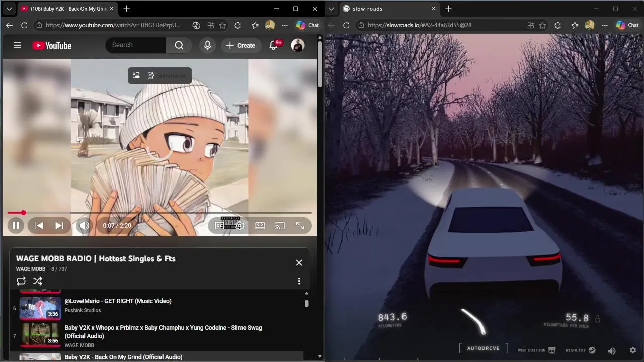This screenshot has width=644, height=362.
Task: Open the WEB EDITION store link
Action: 537,350
